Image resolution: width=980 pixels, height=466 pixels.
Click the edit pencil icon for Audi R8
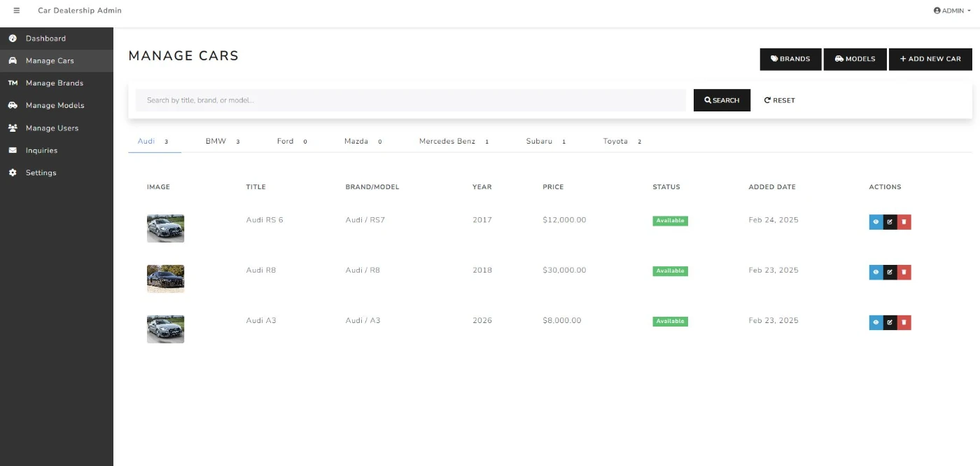tap(890, 273)
